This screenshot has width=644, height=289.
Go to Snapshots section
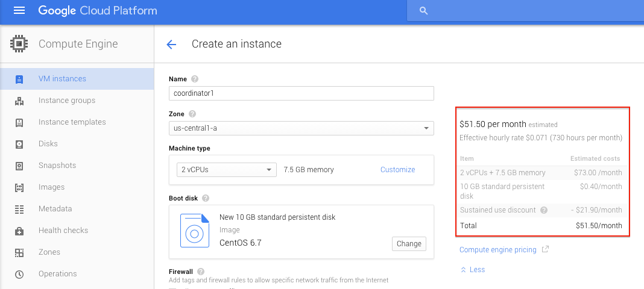[57, 166]
